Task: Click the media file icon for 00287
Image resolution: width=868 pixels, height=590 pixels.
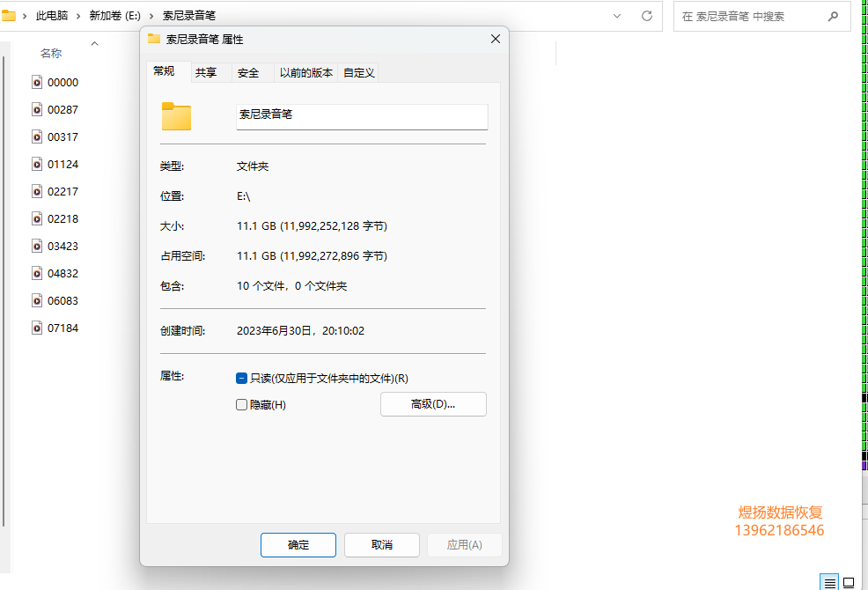Action: tap(37, 110)
